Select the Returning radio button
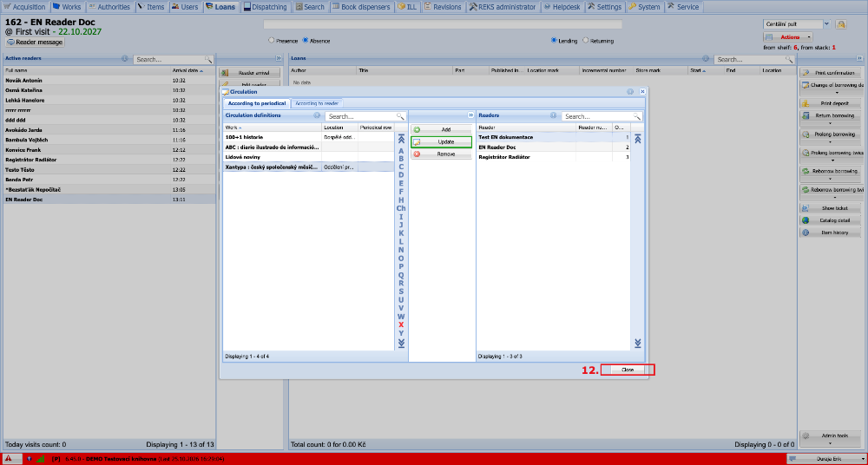 (586, 41)
